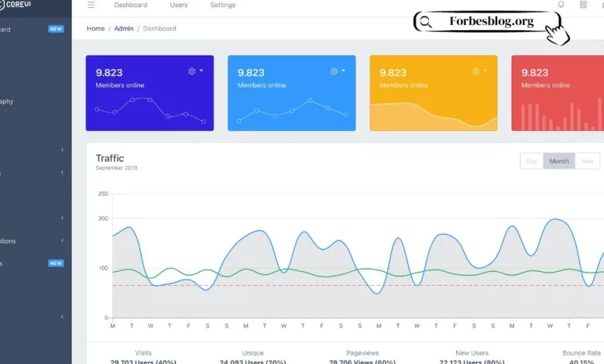Select the Year traffic range option
This screenshot has width=604, height=364.
[588, 161]
